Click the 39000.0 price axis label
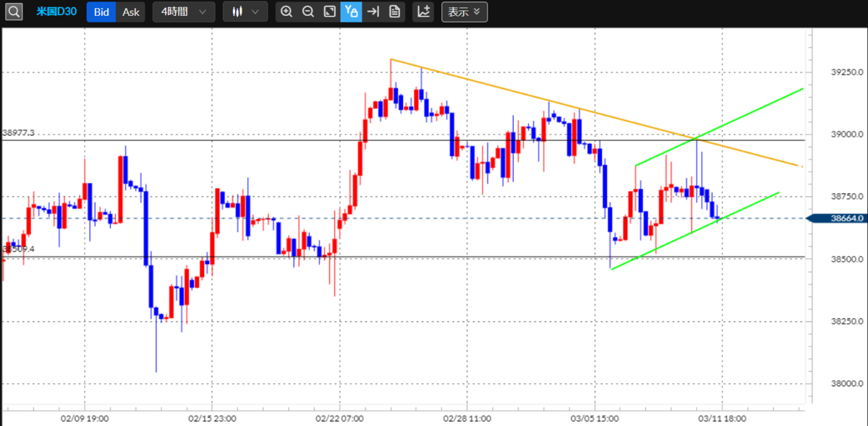Viewport: 868px width, 426px height. tap(846, 135)
